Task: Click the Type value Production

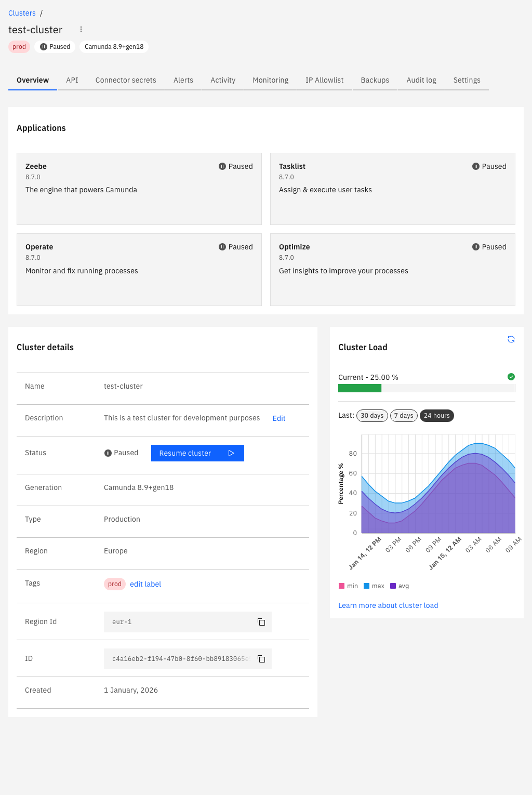Action: click(122, 519)
